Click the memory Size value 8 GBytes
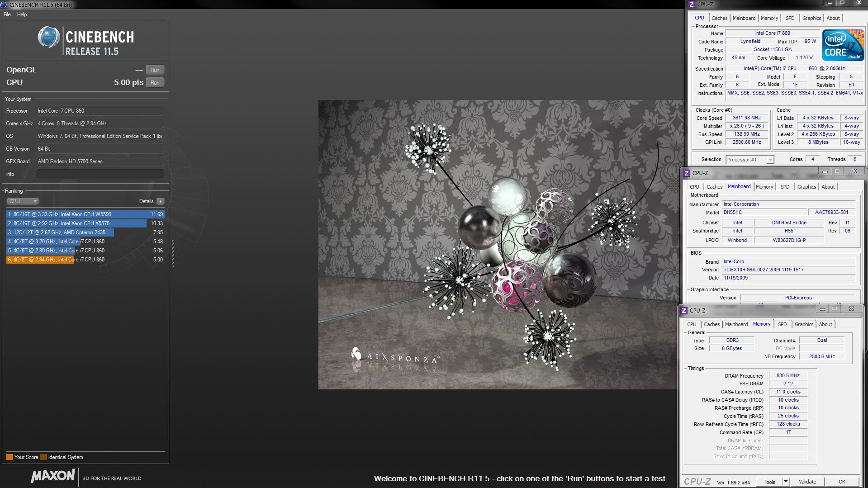This screenshot has width=868, height=488. point(732,349)
